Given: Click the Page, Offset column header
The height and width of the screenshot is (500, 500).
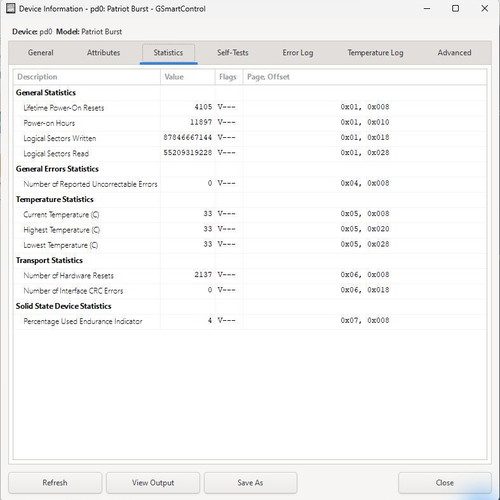Looking at the screenshot, I should point(365,77).
